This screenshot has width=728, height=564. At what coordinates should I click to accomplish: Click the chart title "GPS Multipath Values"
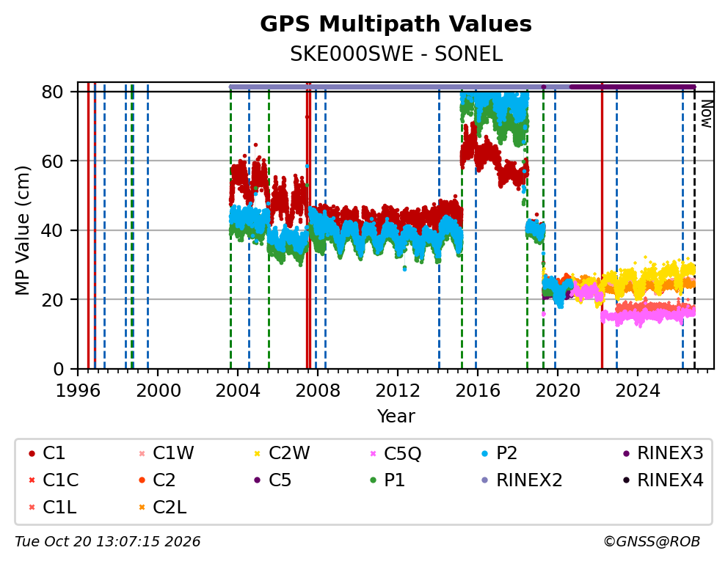click(396, 24)
